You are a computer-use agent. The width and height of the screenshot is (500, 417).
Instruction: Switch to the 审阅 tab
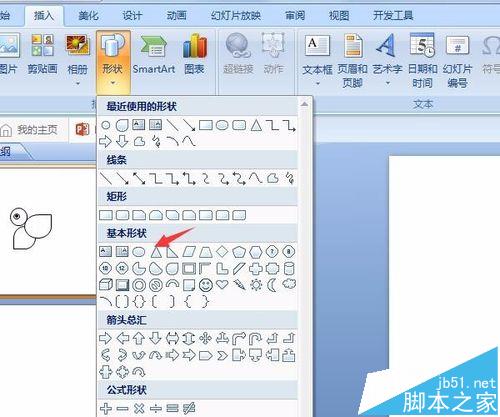tap(295, 15)
